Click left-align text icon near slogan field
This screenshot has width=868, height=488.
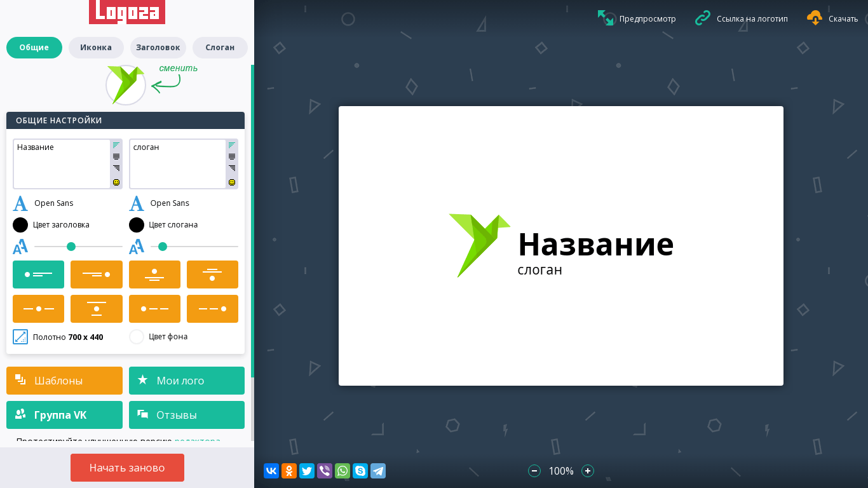pyautogui.click(x=231, y=146)
